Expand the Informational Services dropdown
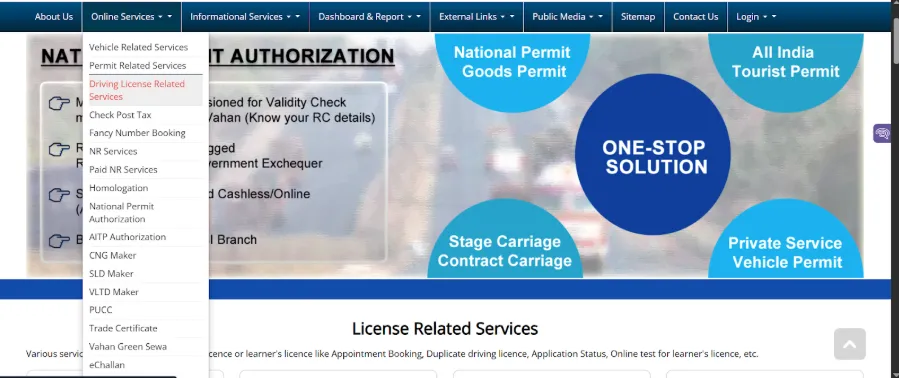The height and width of the screenshot is (378, 899). pyautogui.click(x=245, y=17)
